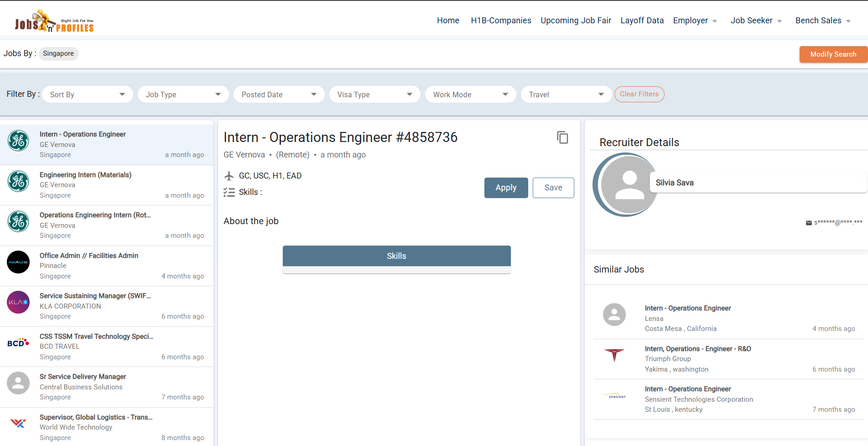Open Supervisor, Global Logistics listing
The image size is (868, 446).
pyautogui.click(x=107, y=427)
